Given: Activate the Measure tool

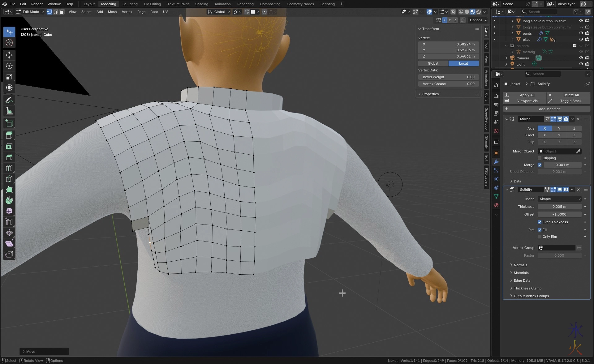Looking at the screenshot, I should click(x=9, y=111).
